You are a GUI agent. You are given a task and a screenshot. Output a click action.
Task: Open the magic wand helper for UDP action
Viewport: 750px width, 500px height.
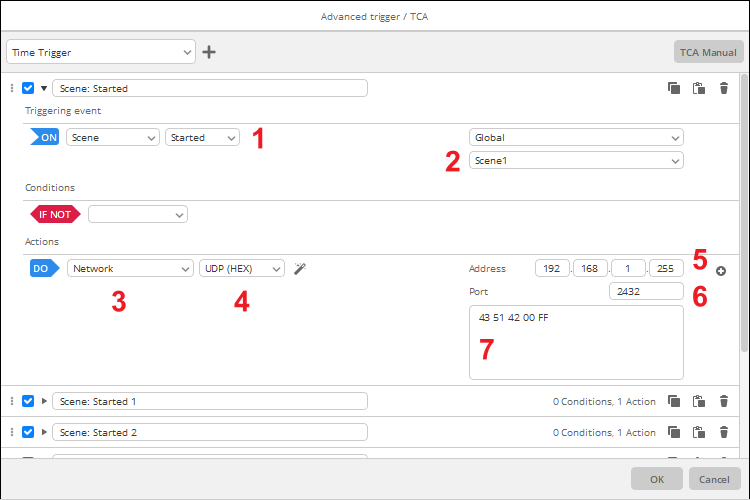coord(300,268)
